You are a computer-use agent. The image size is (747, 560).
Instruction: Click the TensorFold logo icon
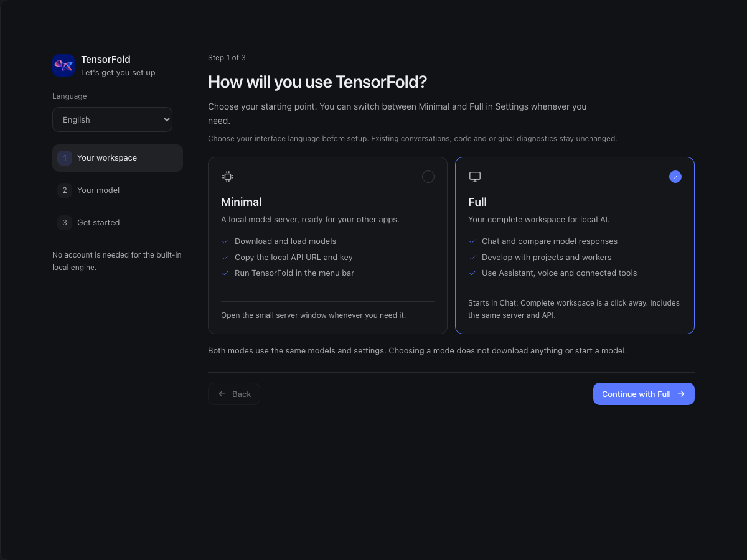point(63,65)
